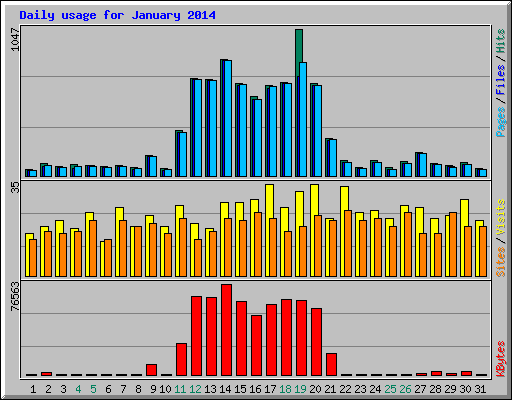Select the cyan pages bar for day 12
This screenshot has width=512, height=400.
[198, 128]
